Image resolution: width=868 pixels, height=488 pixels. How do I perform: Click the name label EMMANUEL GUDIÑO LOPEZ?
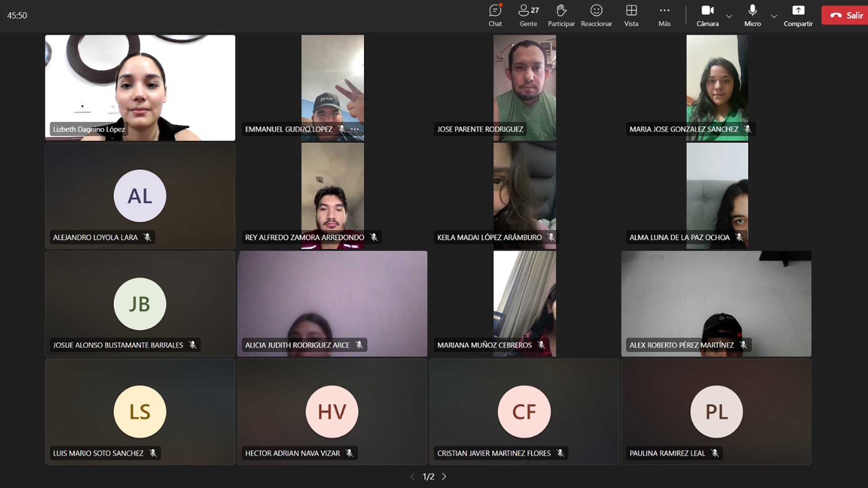pos(288,129)
